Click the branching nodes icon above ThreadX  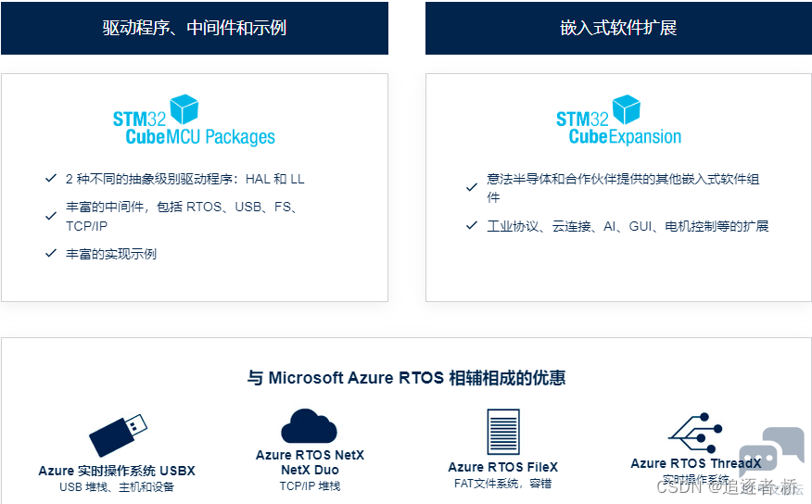(695, 433)
